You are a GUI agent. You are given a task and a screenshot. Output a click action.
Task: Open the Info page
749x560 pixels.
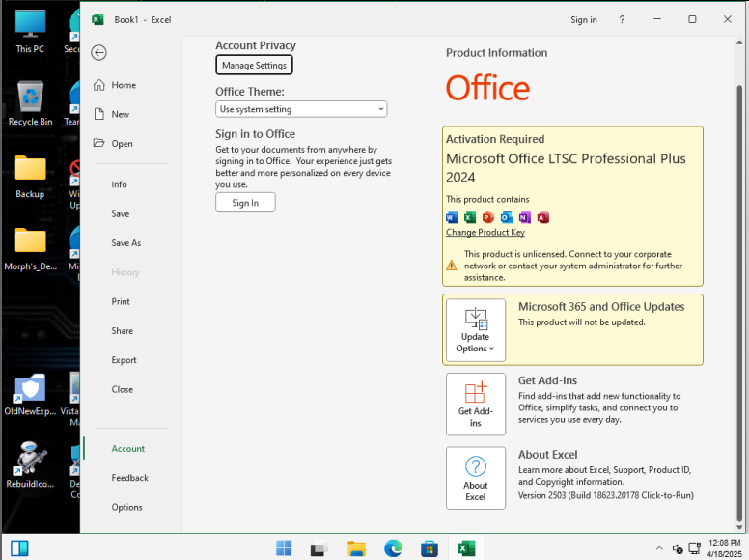[119, 184]
